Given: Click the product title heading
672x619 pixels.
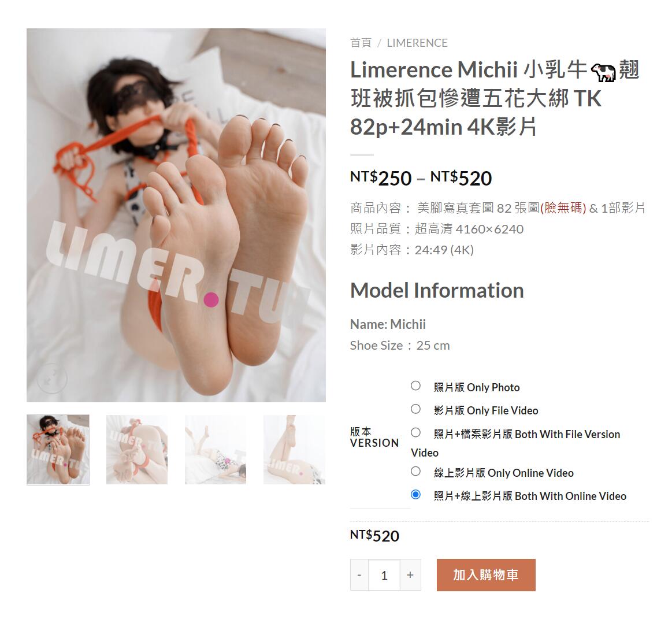Looking at the screenshot, I should point(495,98).
